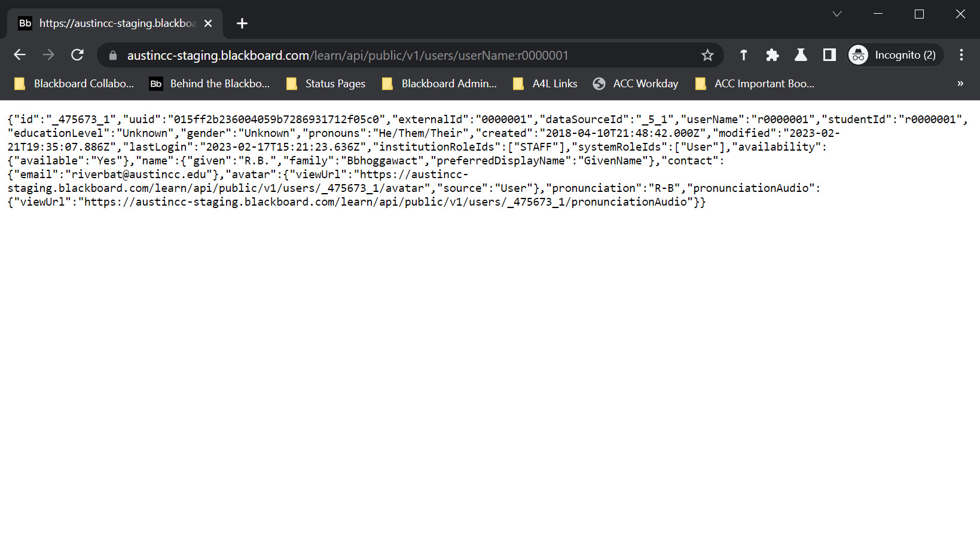Viewport: 980px width, 550px height.
Task: Click the Bb icon for Behind the Blackboard bookmark
Action: 155,84
